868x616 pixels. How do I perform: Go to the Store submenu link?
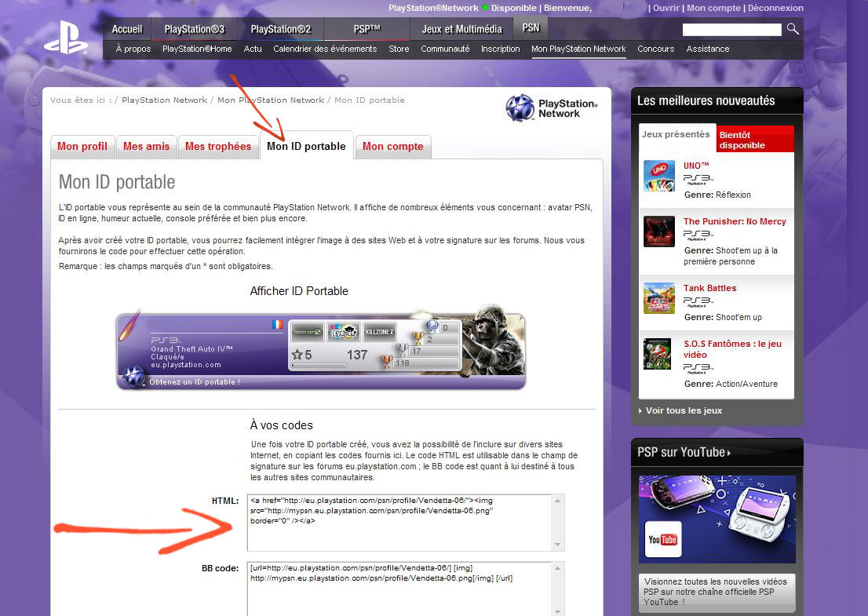click(399, 49)
